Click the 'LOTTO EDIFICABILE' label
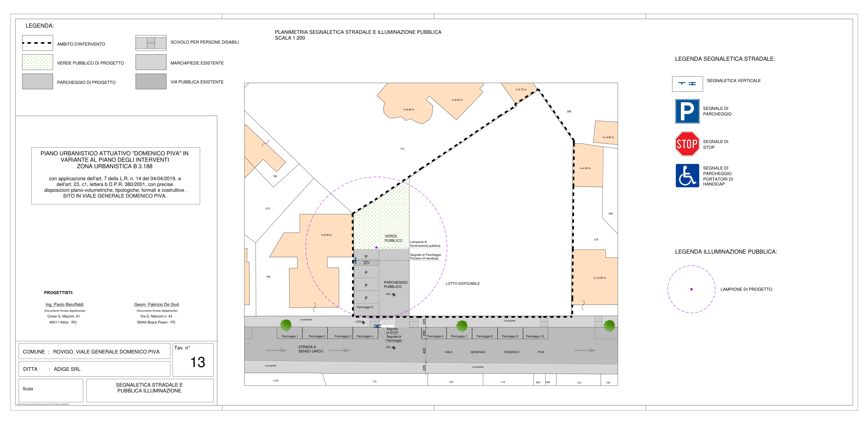Viewport: 868px width, 424px height. click(x=463, y=284)
